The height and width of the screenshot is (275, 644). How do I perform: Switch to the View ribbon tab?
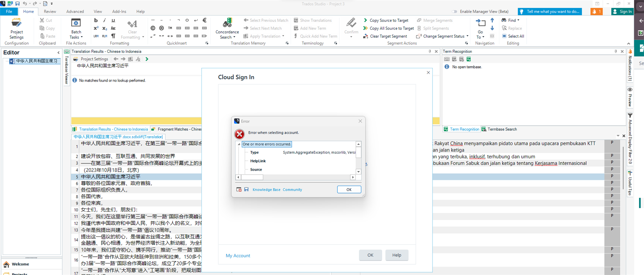click(98, 11)
